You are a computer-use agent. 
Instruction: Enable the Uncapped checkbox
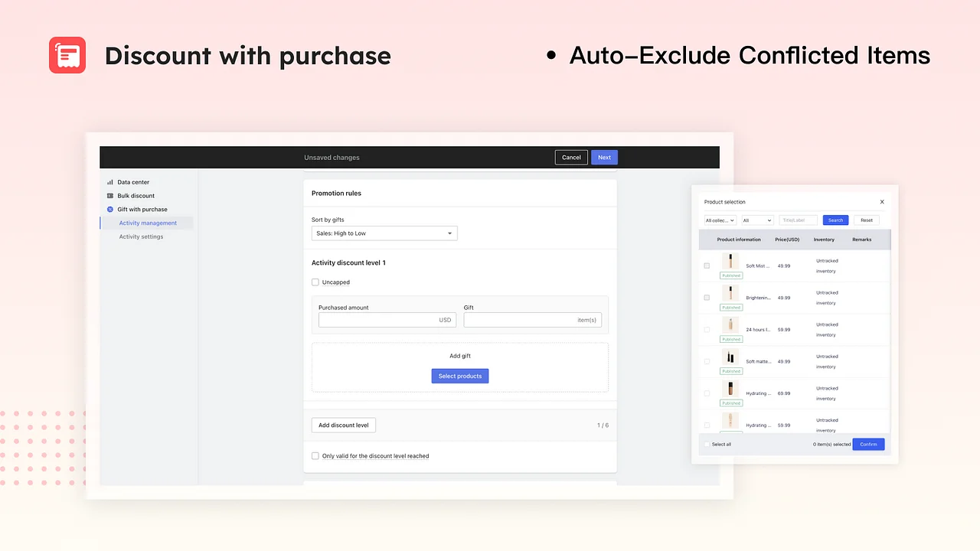(315, 282)
